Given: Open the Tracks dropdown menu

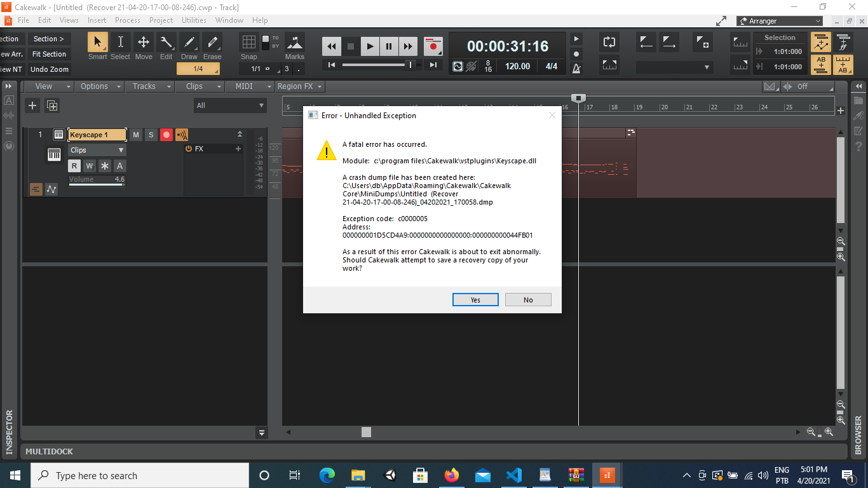Looking at the screenshot, I should pyautogui.click(x=149, y=86).
